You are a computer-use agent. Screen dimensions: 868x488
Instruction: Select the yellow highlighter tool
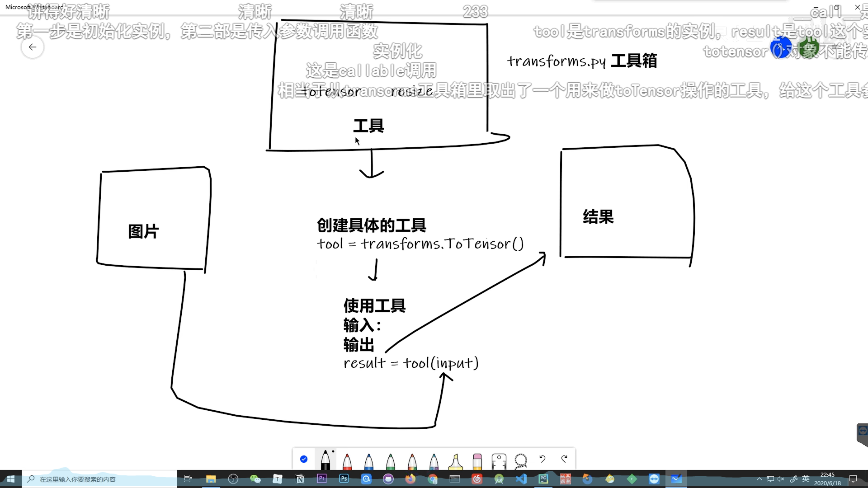[x=455, y=461]
